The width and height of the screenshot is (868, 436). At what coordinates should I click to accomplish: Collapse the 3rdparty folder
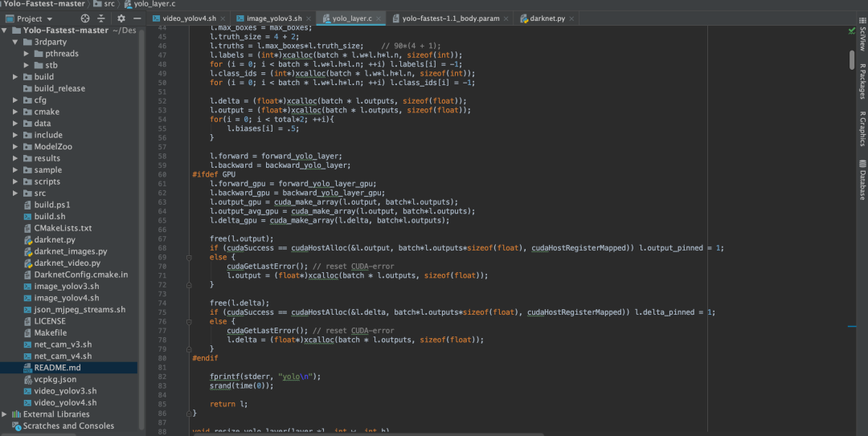[15, 42]
